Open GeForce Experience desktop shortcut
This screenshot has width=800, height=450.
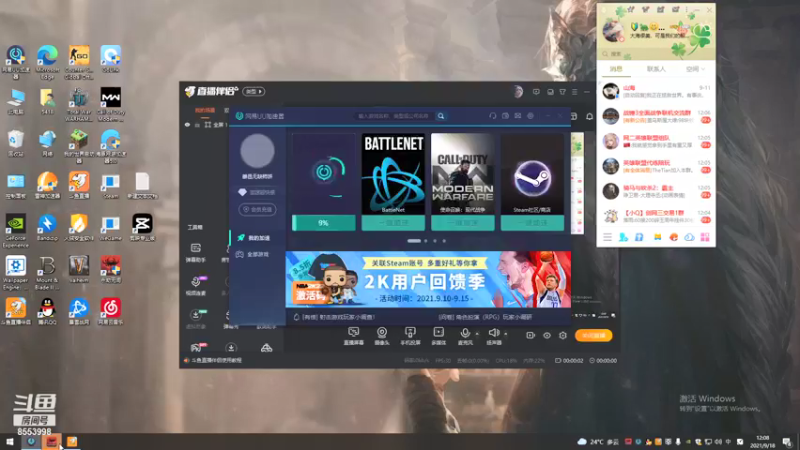(16, 231)
